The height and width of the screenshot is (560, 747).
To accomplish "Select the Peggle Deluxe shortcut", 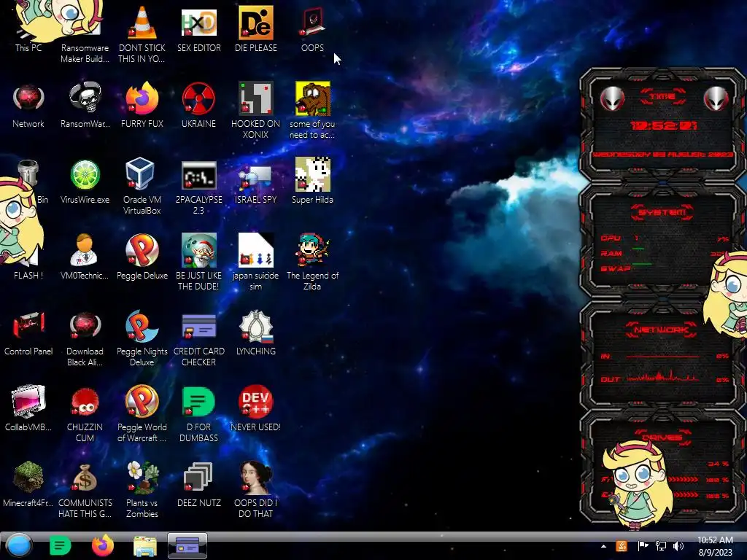I will pos(142,257).
